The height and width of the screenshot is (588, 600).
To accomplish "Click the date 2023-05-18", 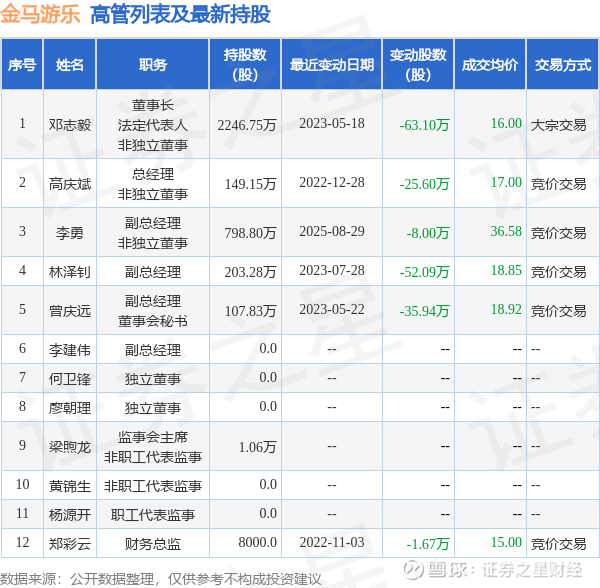I will (332, 123).
